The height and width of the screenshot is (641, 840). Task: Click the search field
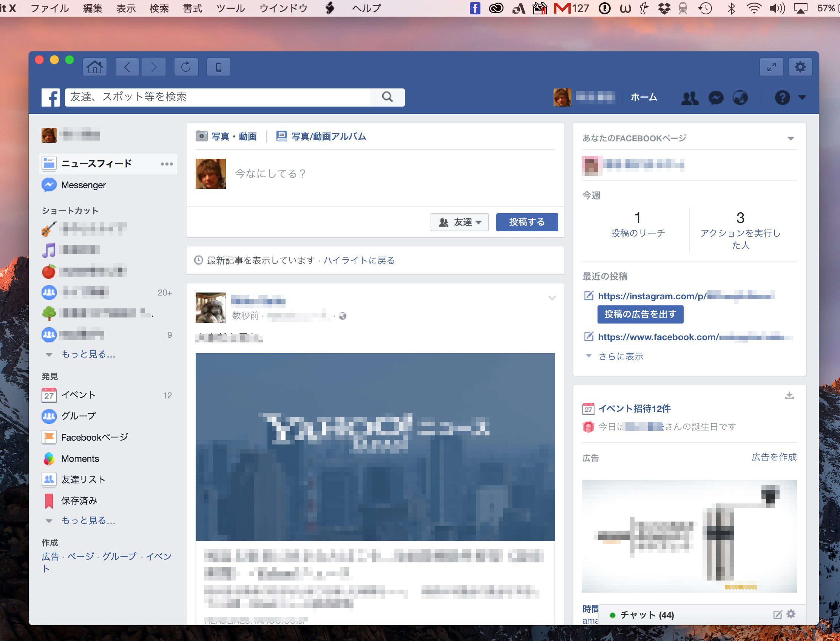tap(218, 97)
